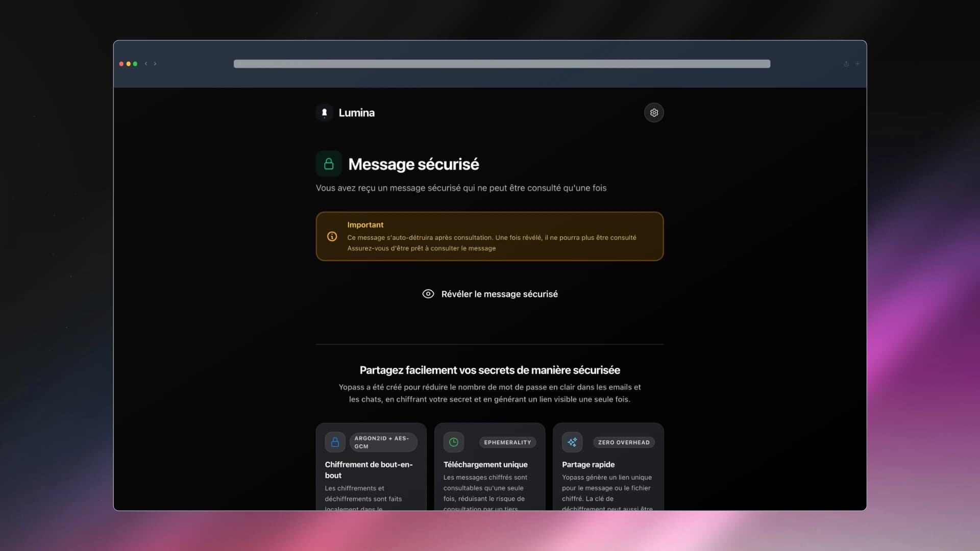
Task: Click the ZERO OVERHEAD badge
Action: pyautogui.click(x=624, y=442)
